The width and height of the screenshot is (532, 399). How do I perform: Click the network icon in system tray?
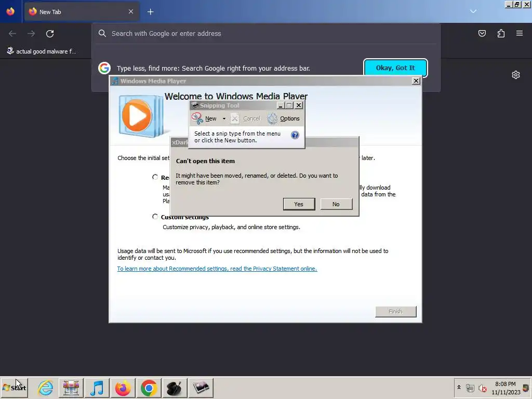(470, 388)
